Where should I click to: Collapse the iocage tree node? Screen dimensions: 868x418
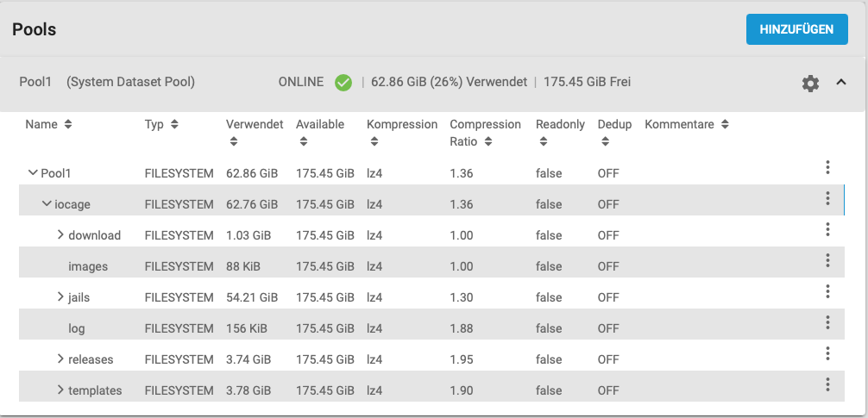47,204
